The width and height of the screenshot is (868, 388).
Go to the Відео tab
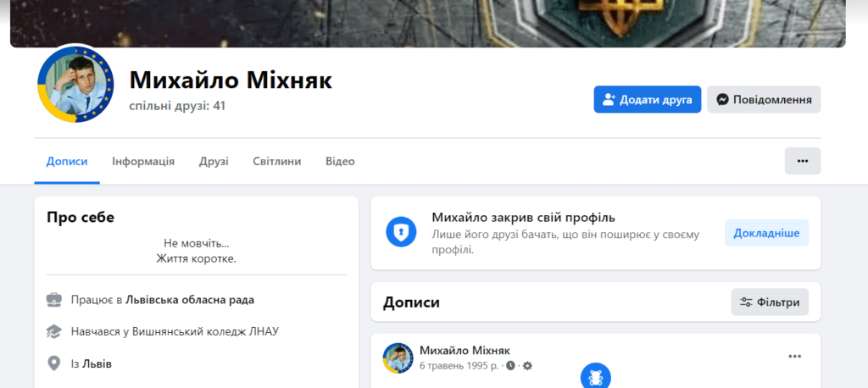[340, 162]
